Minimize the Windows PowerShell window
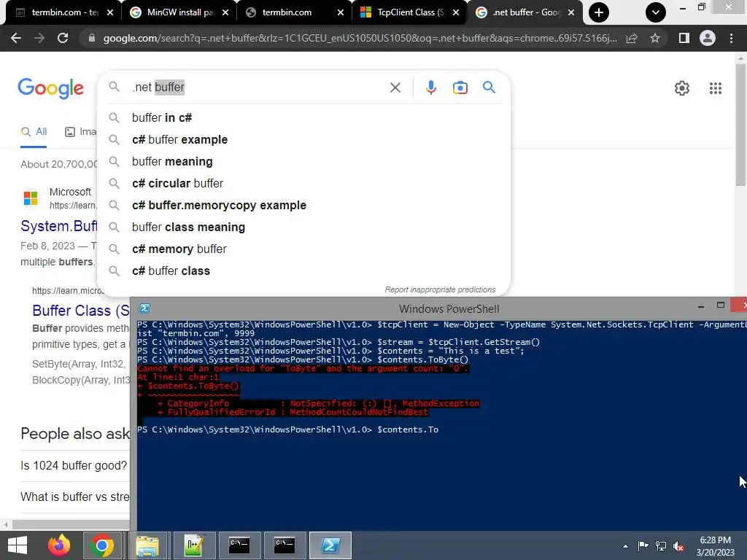This screenshot has width=747, height=560. (x=701, y=307)
